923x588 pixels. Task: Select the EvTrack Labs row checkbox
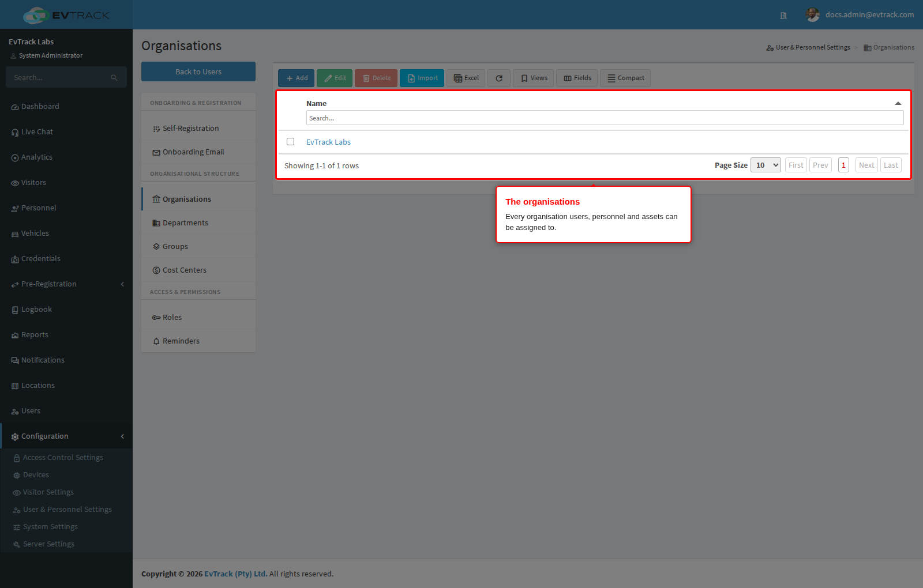tap(291, 142)
